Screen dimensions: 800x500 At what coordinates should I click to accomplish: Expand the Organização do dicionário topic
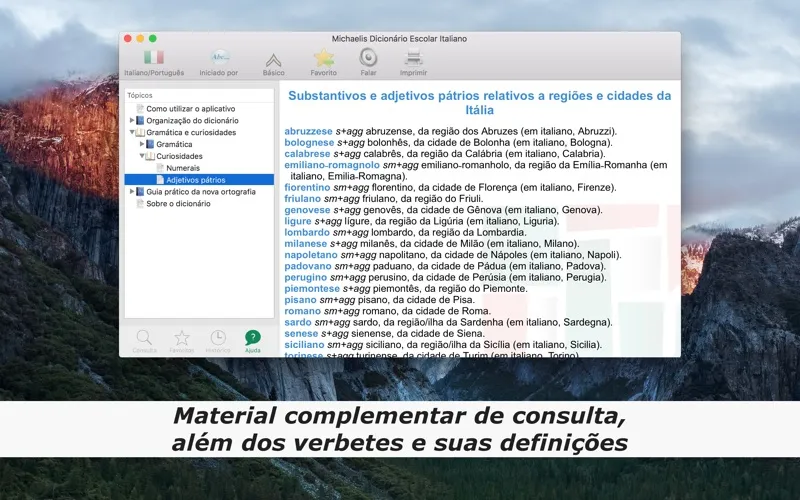(x=132, y=120)
